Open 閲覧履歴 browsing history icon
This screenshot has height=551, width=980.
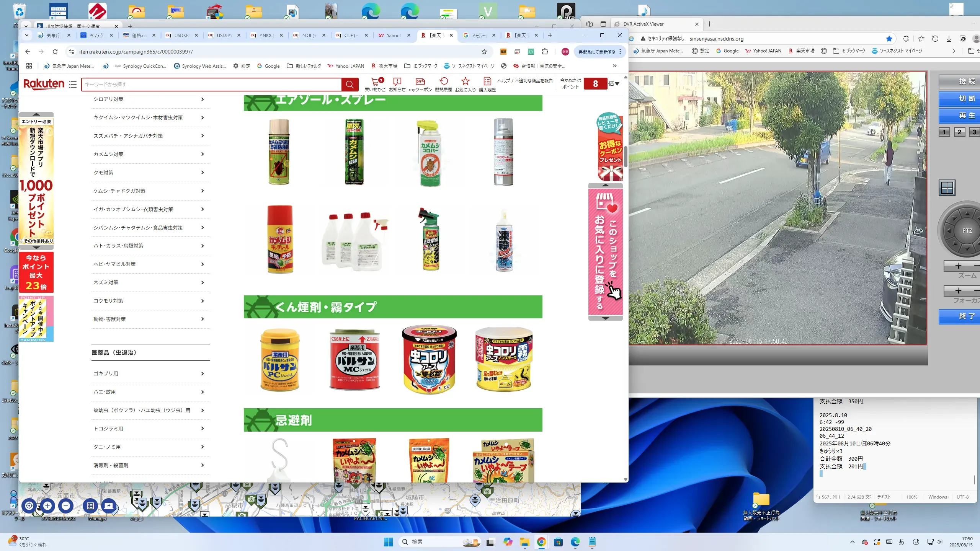tap(443, 82)
